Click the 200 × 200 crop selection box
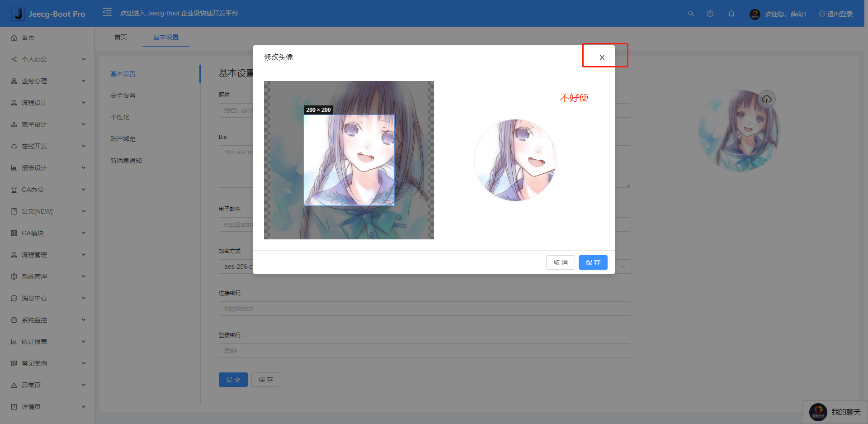 point(349,160)
